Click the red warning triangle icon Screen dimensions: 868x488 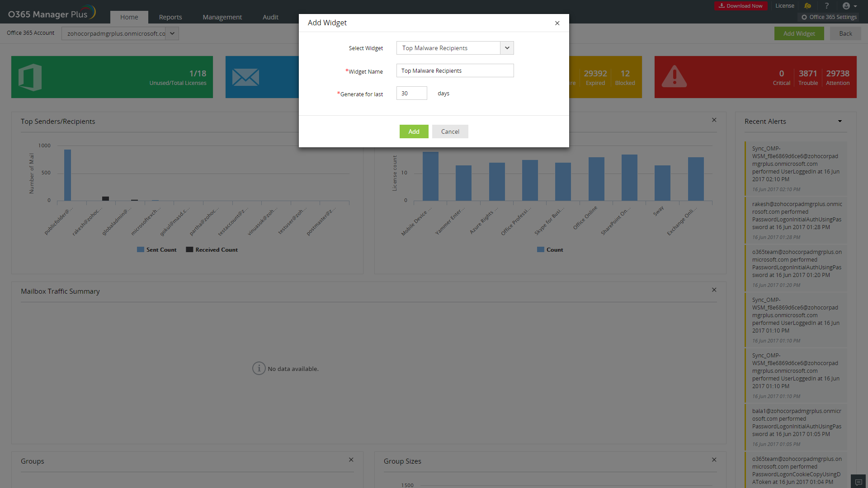(674, 77)
